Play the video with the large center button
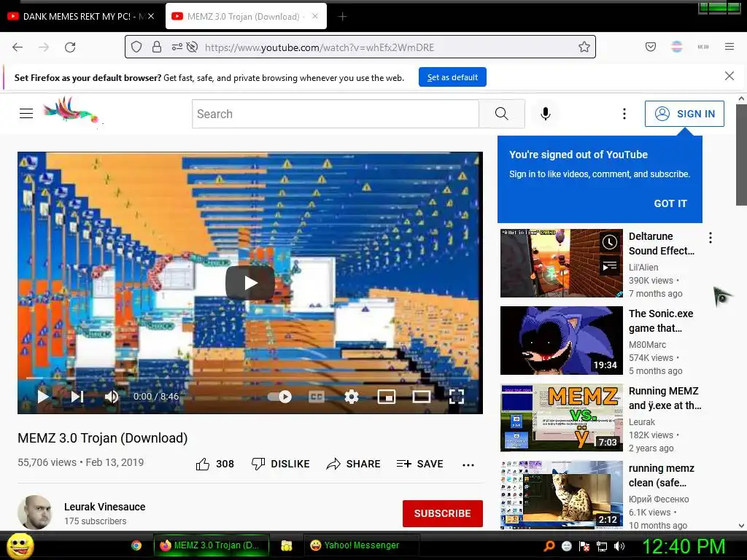Image resolution: width=747 pixels, height=560 pixels. (250, 283)
